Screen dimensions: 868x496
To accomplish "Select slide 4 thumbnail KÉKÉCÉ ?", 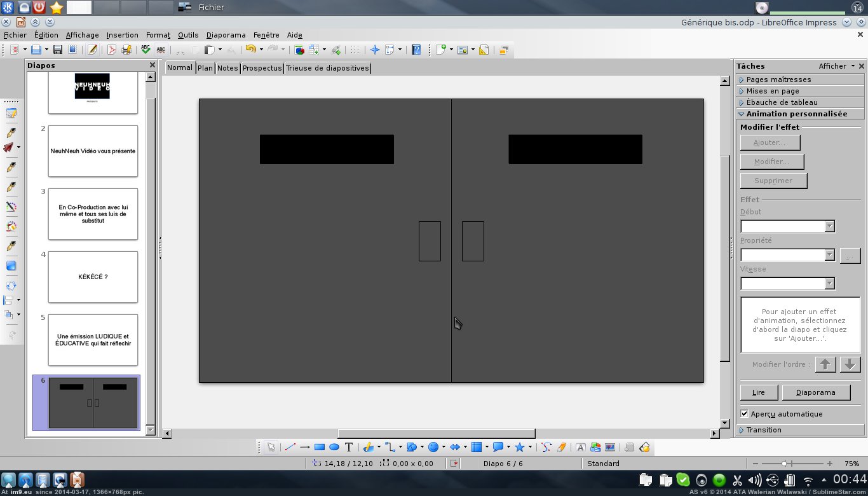I will pyautogui.click(x=93, y=277).
